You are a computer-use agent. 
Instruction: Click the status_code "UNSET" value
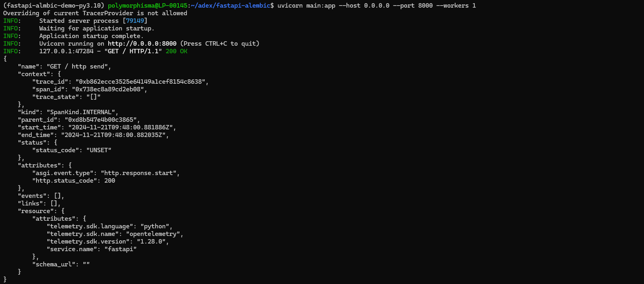[x=99, y=150]
